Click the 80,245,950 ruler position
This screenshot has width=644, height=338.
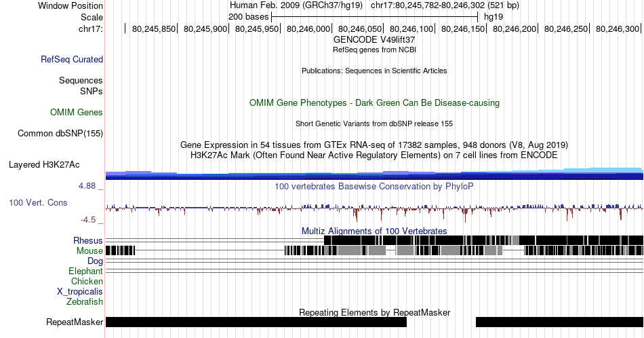point(257,29)
